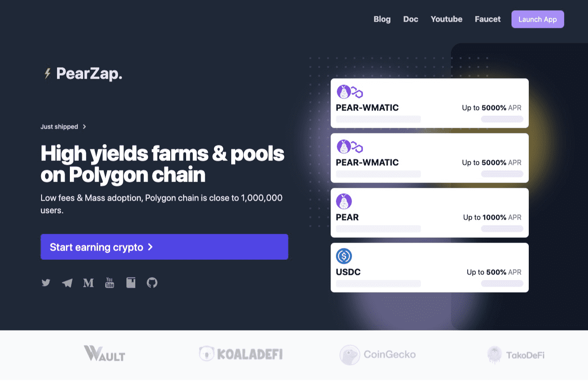Viewport: 588px width, 392px height.
Task: Click the Start earning crypto button
Action: [164, 247]
